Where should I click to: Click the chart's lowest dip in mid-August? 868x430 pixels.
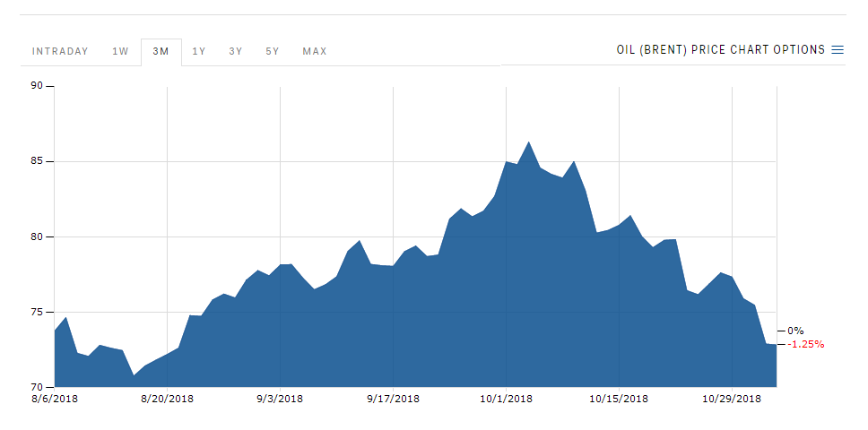pyautogui.click(x=134, y=374)
